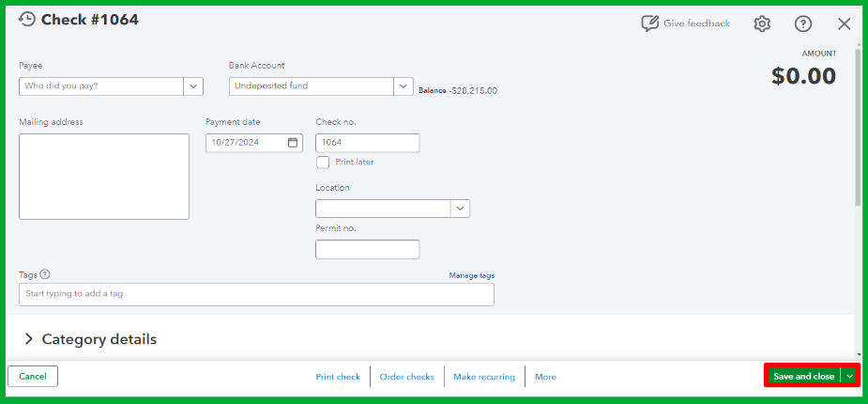
Task: Click the Check no. field showing 1064
Action: pos(368,143)
